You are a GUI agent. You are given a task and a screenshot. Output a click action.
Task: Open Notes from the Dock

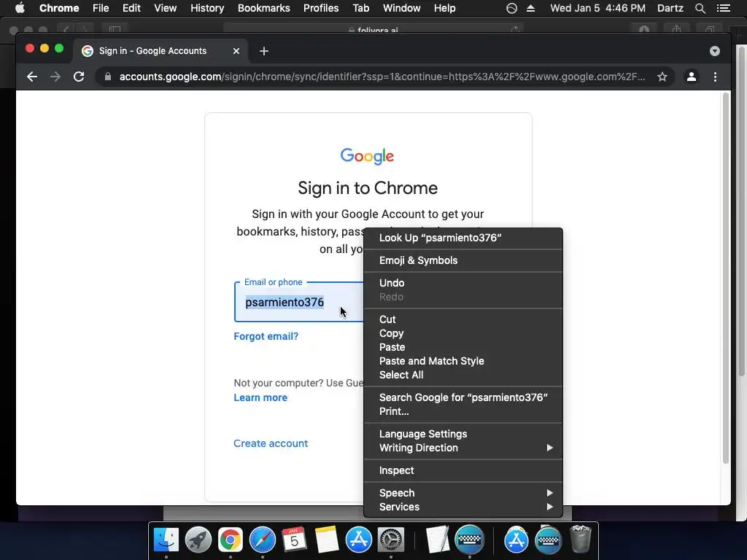pyautogui.click(x=326, y=540)
